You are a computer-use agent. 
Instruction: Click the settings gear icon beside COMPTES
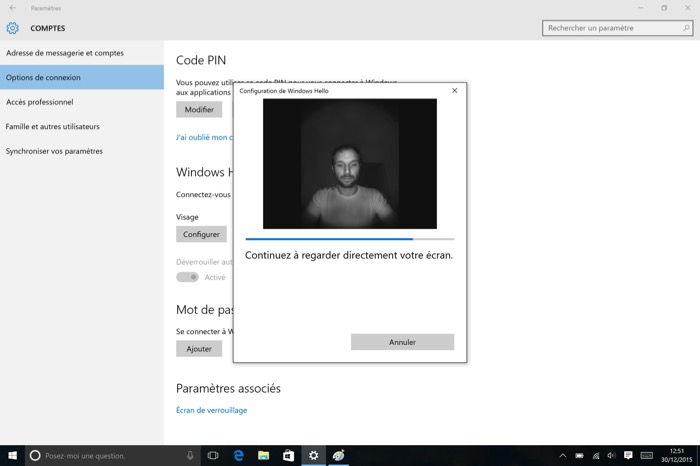[x=13, y=28]
